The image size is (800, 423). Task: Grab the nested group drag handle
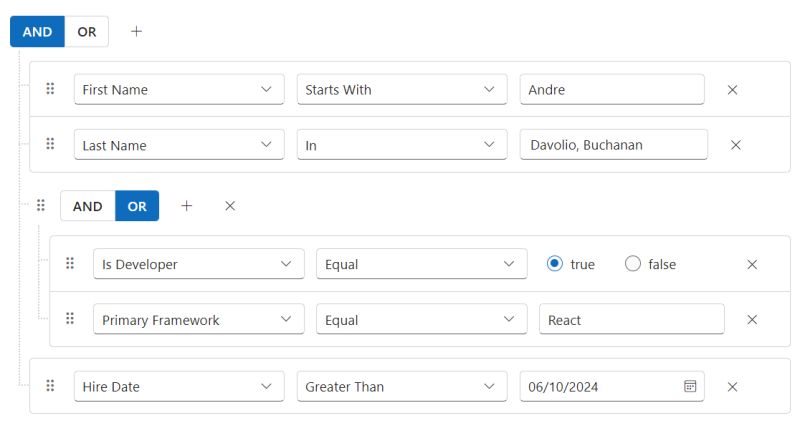[x=41, y=205]
